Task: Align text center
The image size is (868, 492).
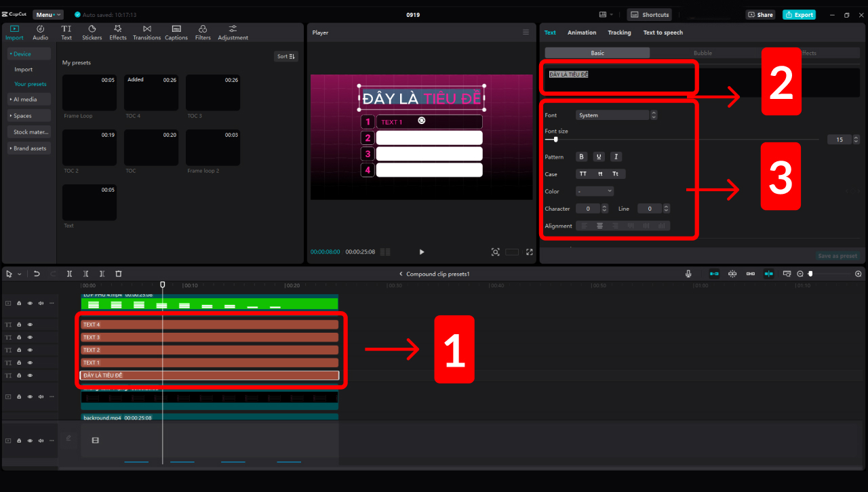Action: 599,226
